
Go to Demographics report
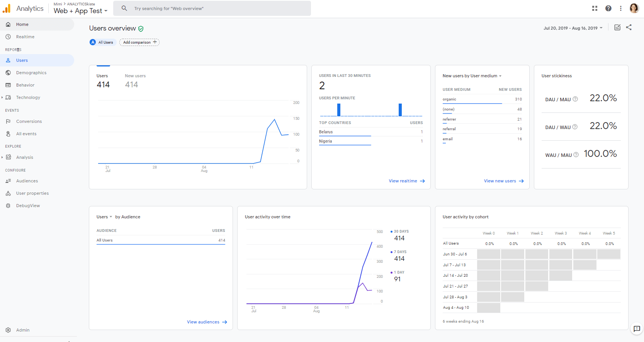coord(31,73)
